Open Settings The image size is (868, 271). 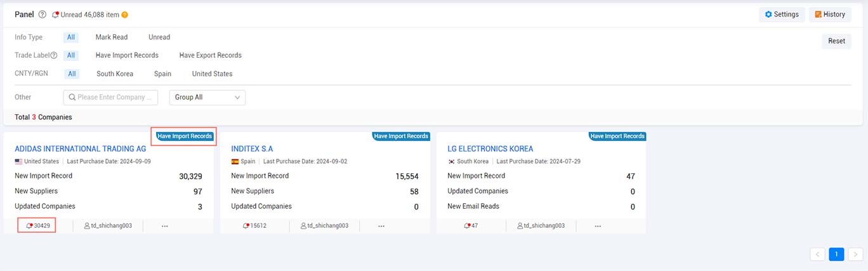(x=782, y=15)
